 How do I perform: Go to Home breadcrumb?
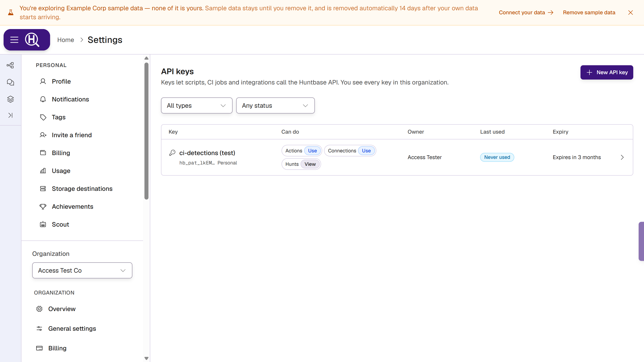[66, 40]
